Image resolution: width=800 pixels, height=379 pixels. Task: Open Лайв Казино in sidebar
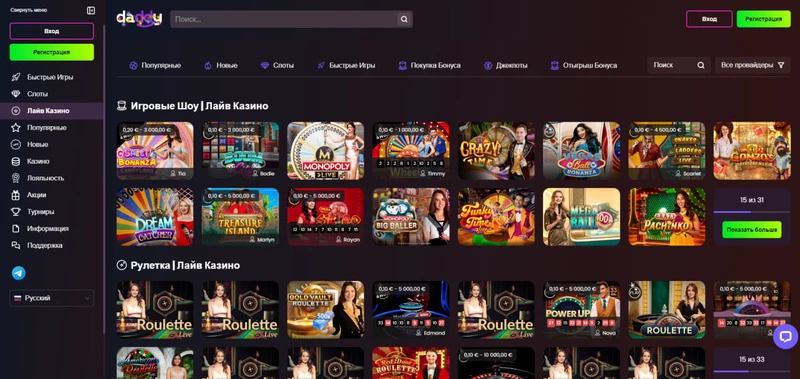pyautogui.click(x=52, y=111)
